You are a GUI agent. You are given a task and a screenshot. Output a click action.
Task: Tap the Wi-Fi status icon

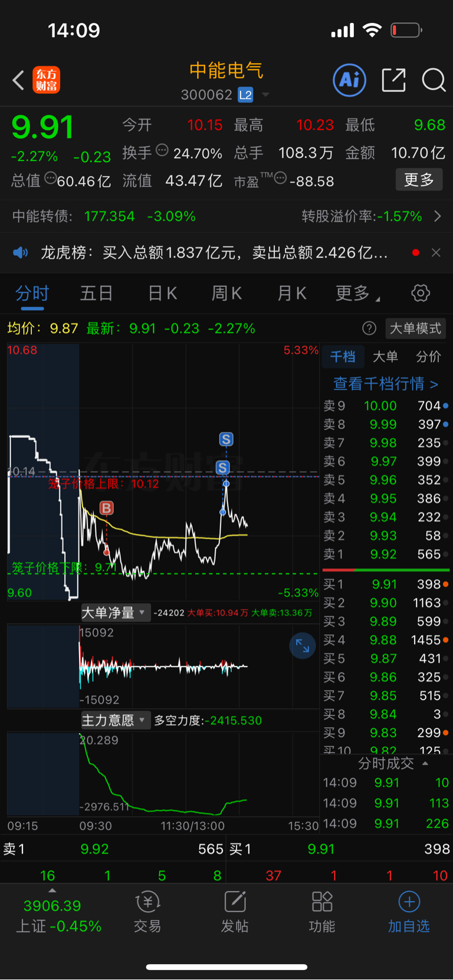(x=372, y=30)
